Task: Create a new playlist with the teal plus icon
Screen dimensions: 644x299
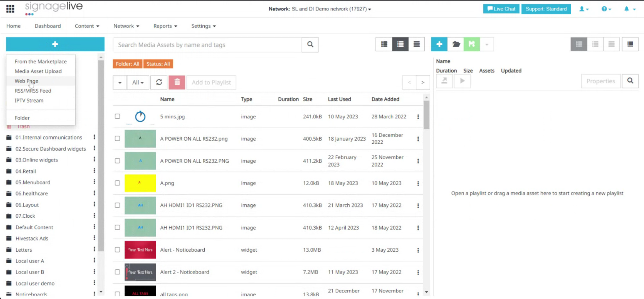Action: coord(439,44)
